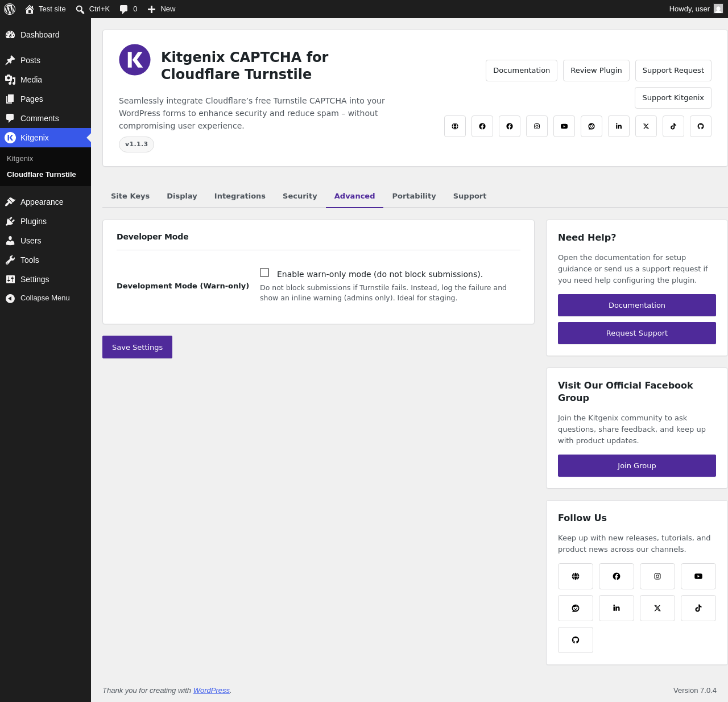
Task: Open the Test site link in admin bar
Action: point(45,9)
